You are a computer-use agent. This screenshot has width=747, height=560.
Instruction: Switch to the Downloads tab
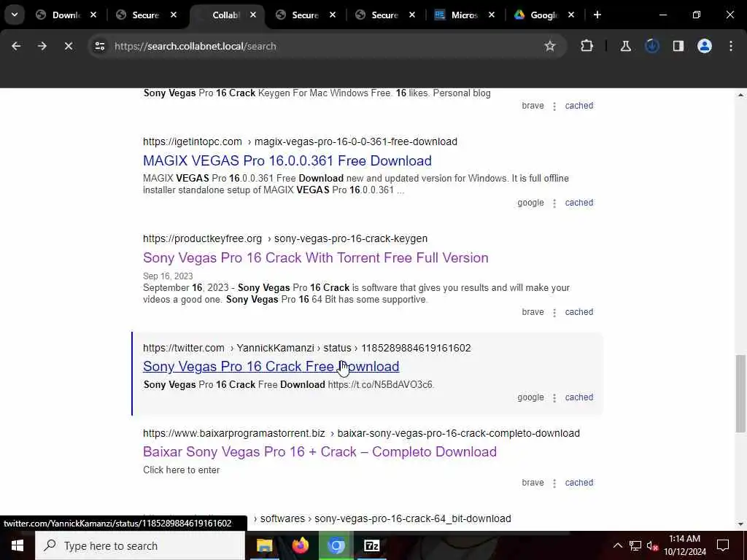click(66, 15)
